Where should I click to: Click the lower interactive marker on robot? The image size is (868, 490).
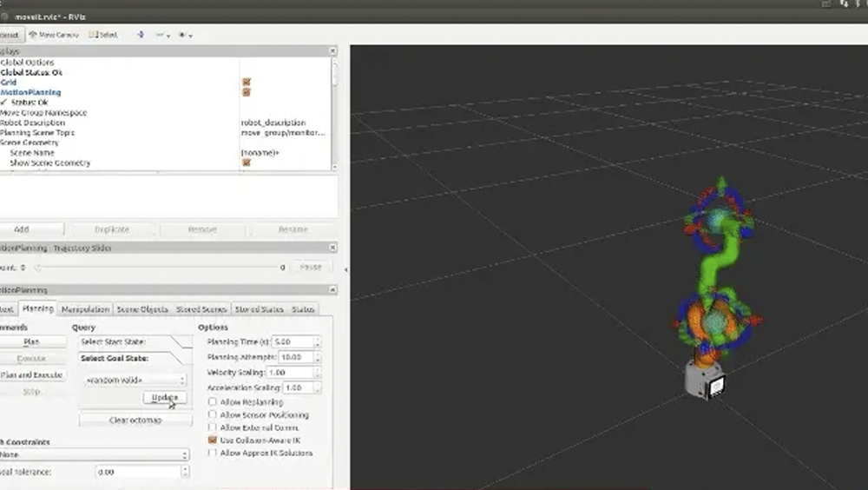[716, 320]
